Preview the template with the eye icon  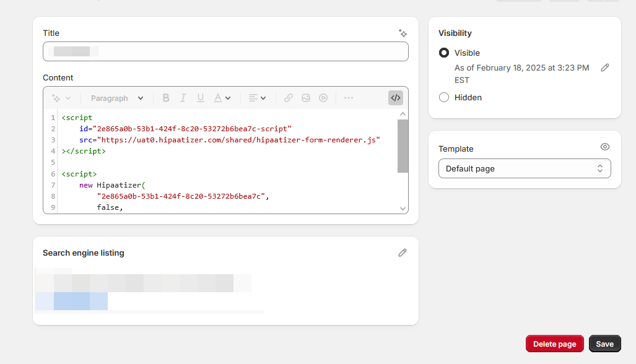click(605, 147)
